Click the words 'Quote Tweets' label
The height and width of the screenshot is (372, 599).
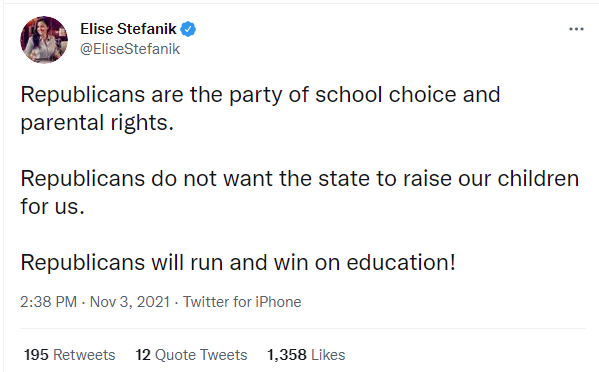click(x=201, y=355)
